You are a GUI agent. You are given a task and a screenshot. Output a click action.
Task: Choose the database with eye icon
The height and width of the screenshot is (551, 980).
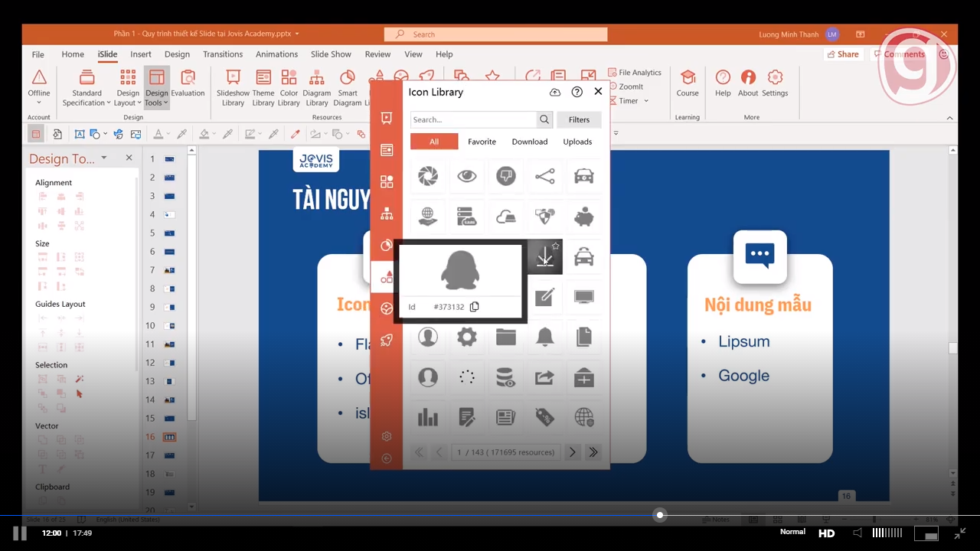tap(506, 377)
